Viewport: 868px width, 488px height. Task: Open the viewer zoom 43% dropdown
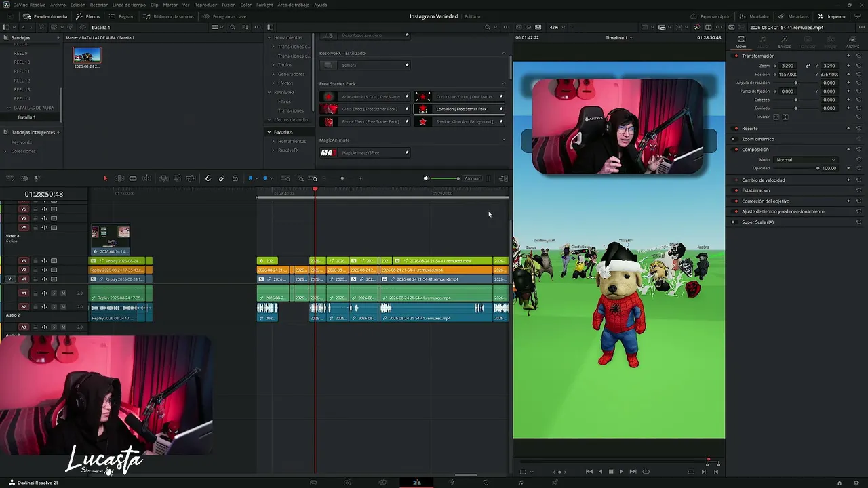[x=557, y=27]
